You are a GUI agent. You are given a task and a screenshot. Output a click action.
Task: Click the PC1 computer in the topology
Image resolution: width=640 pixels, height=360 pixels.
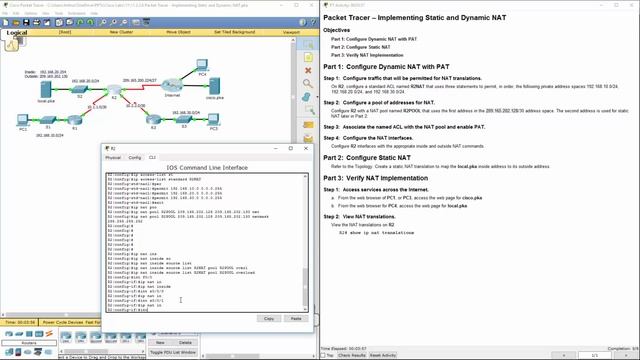click(22, 120)
